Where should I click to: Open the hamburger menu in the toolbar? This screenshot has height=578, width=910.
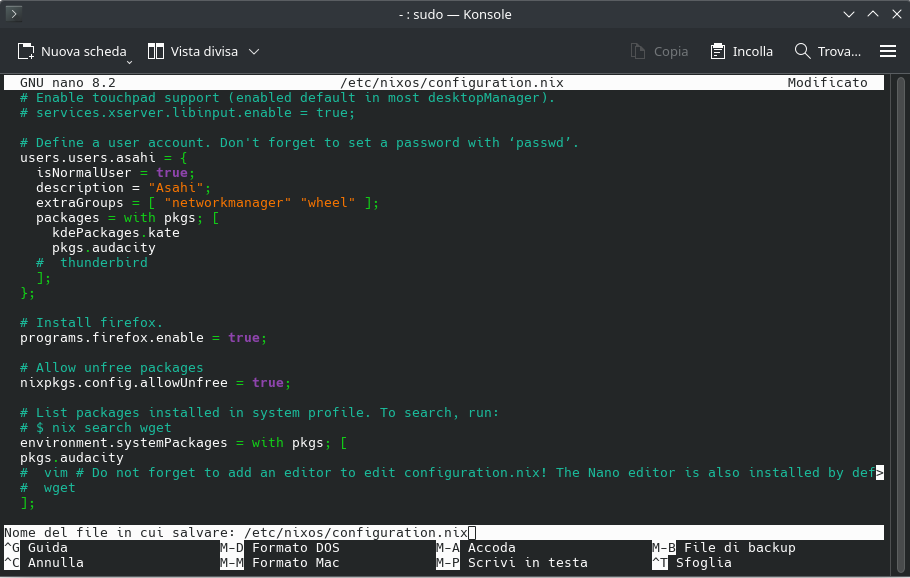pyautogui.click(x=887, y=51)
